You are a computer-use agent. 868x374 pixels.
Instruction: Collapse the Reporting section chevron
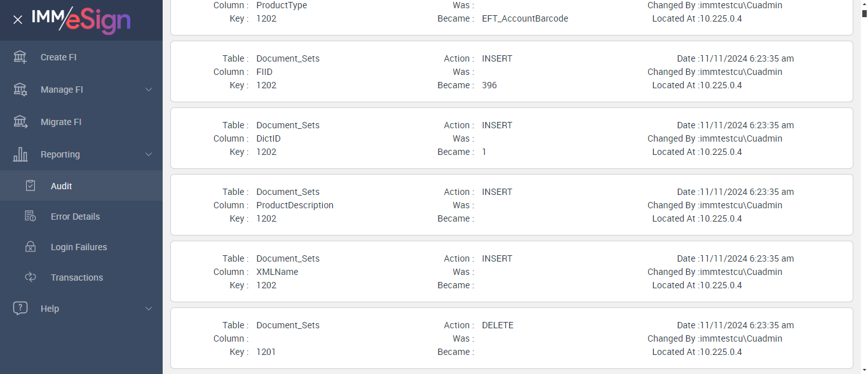click(x=149, y=154)
